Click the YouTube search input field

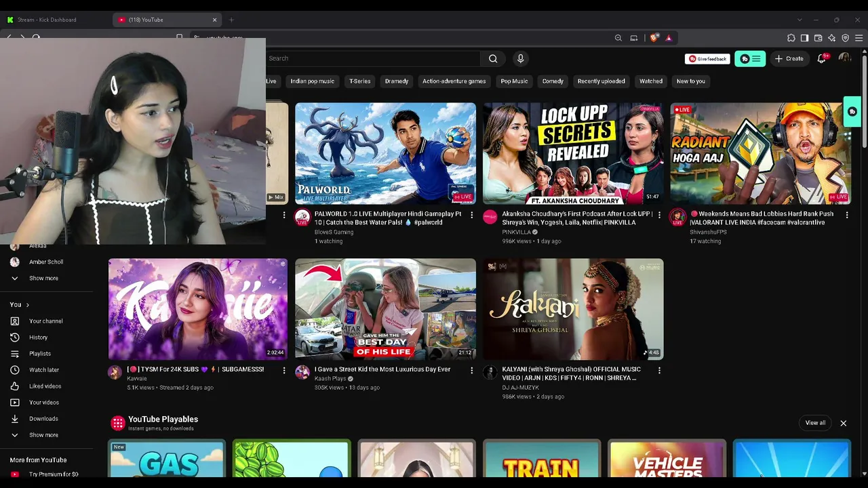click(374, 58)
